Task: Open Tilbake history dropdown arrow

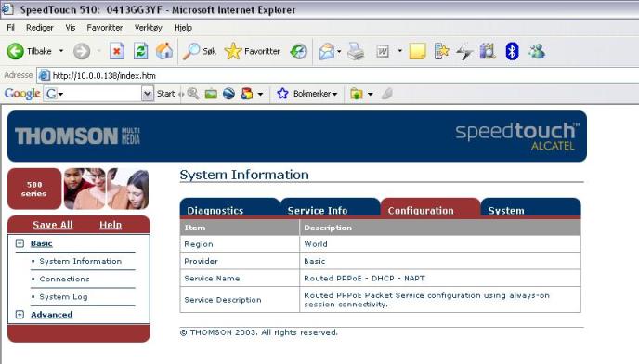Action: click(x=61, y=51)
